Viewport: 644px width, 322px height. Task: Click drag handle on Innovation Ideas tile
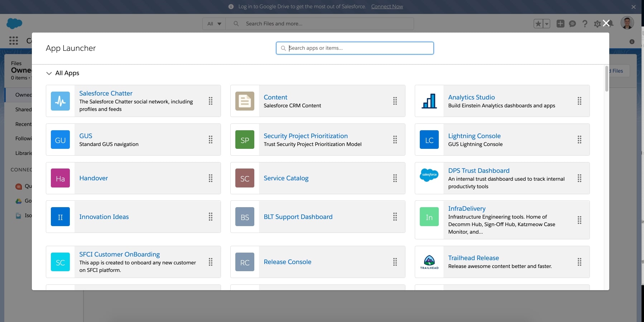click(x=211, y=216)
